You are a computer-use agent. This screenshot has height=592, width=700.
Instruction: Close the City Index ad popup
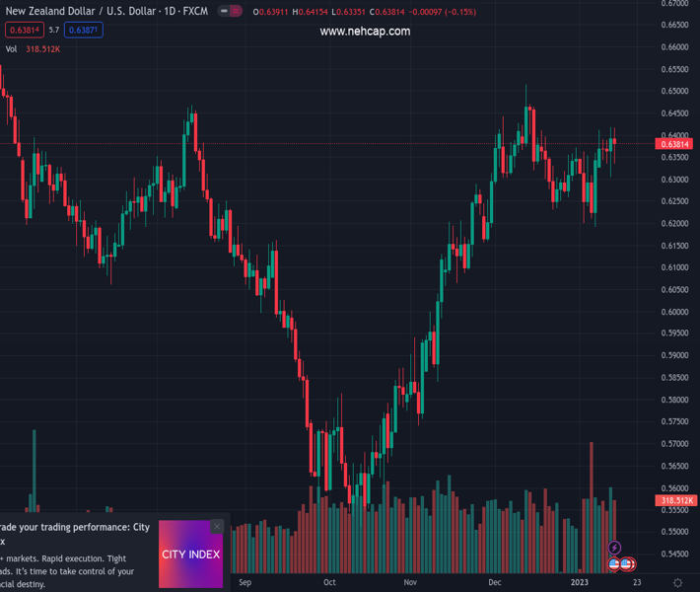point(217,527)
